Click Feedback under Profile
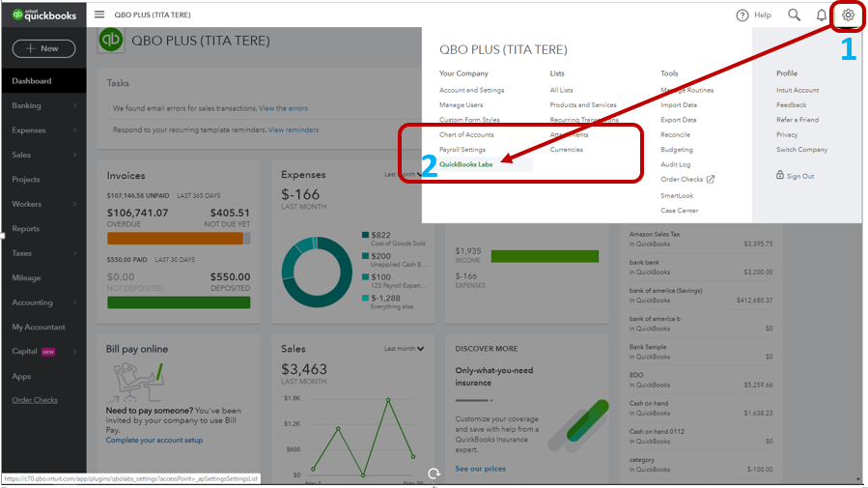 pos(791,104)
